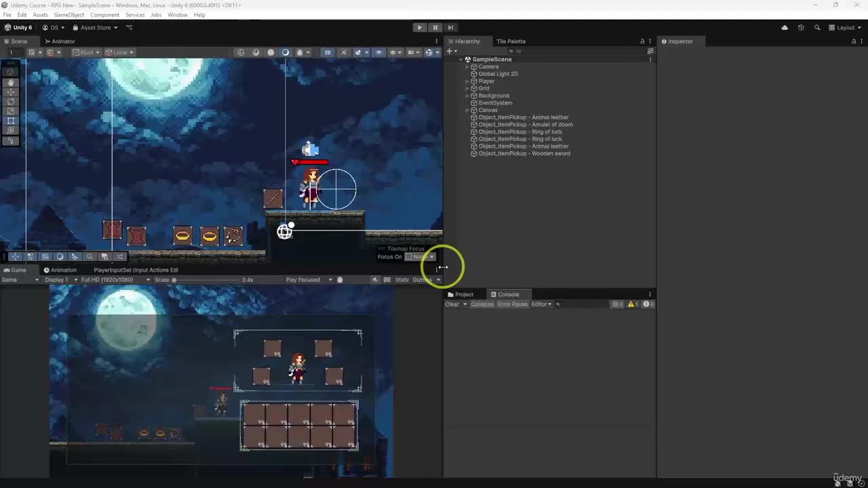This screenshot has width=868, height=488.
Task: Open the Console panel kebab menu
Action: pyautogui.click(x=650, y=294)
